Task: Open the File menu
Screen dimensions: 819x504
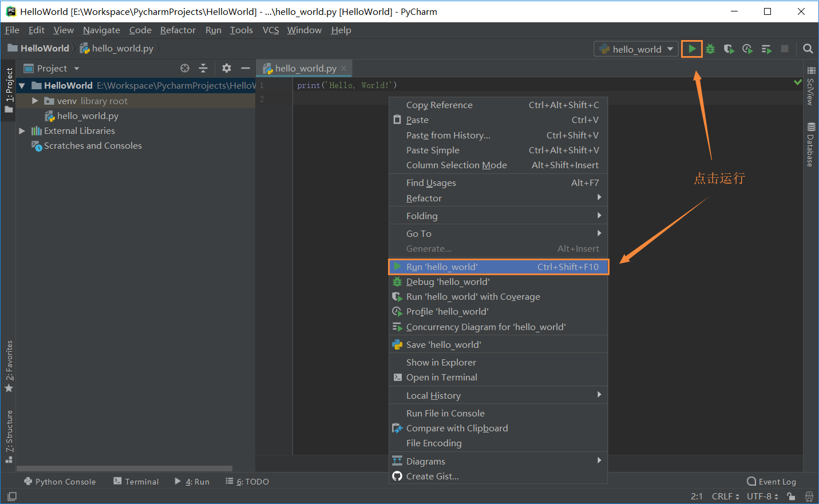Action: [x=12, y=30]
